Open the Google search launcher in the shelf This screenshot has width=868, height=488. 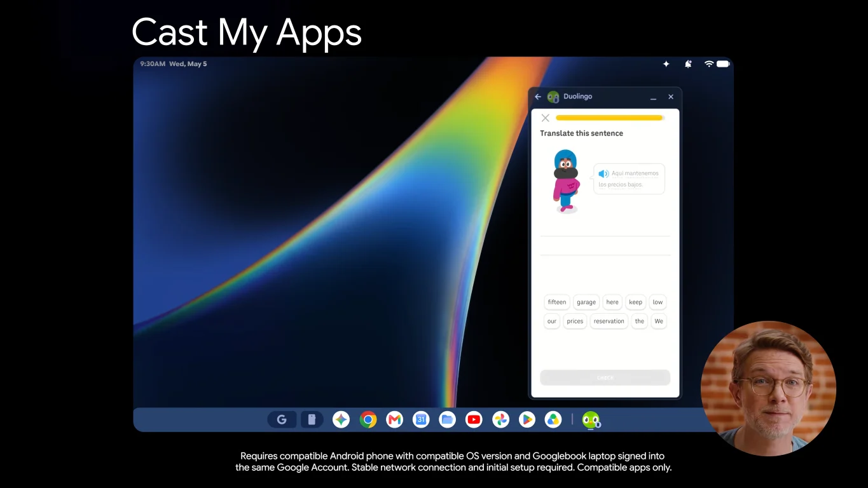click(x=282, y=419)
